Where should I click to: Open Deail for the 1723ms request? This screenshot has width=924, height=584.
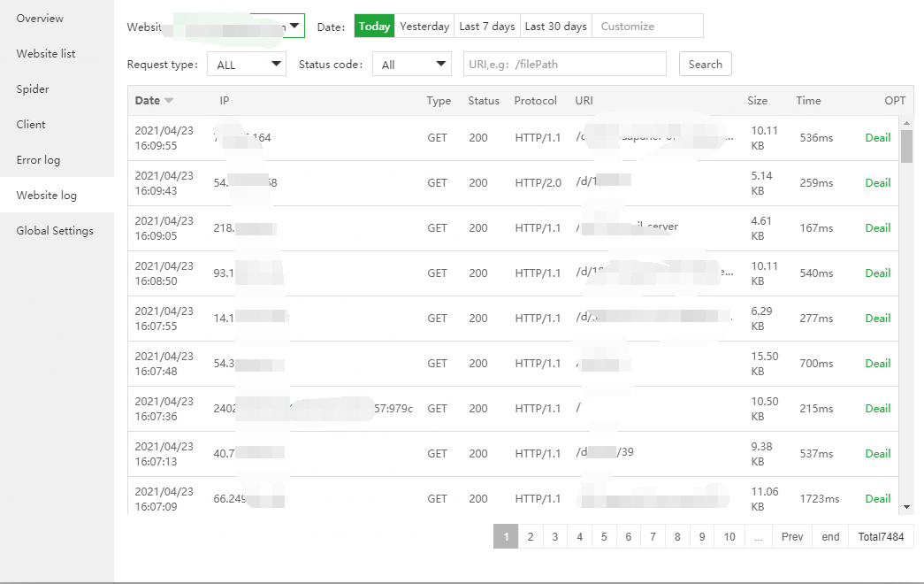click(x=877, y=498)
